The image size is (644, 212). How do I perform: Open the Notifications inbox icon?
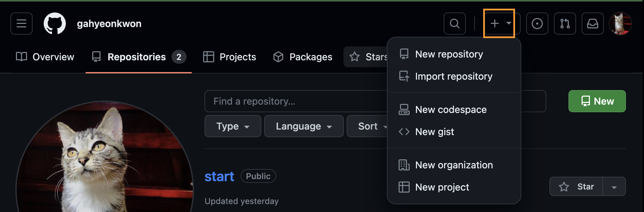(x=592, y=24)
